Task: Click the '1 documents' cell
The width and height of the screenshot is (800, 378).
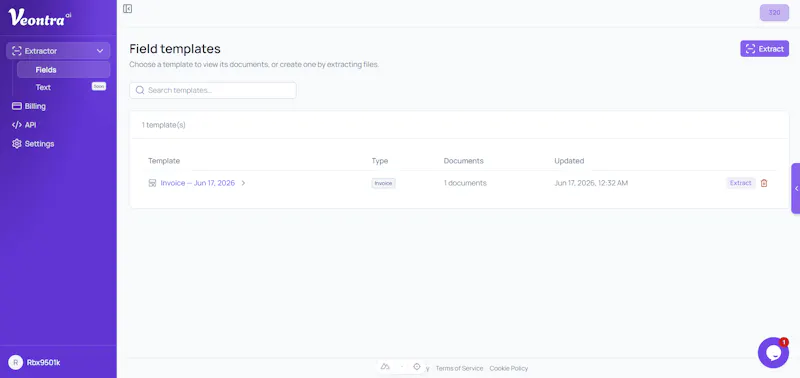Action: point(465,183)
